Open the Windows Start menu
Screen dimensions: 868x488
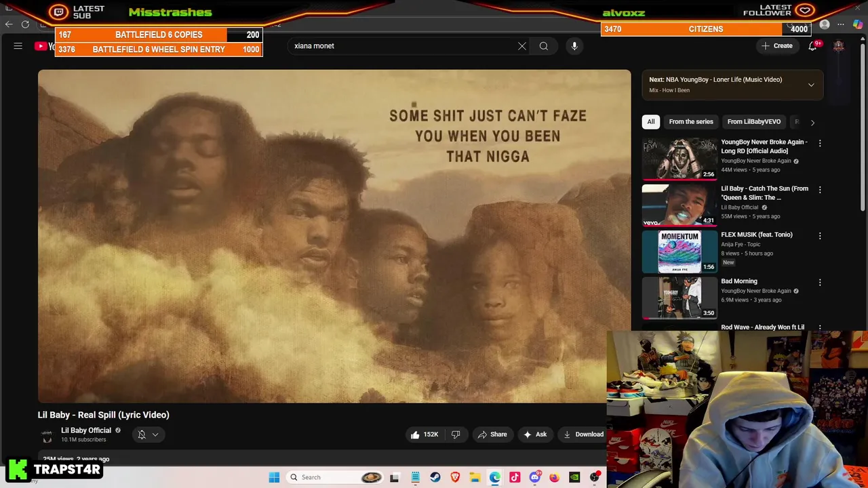coord(274,477)
